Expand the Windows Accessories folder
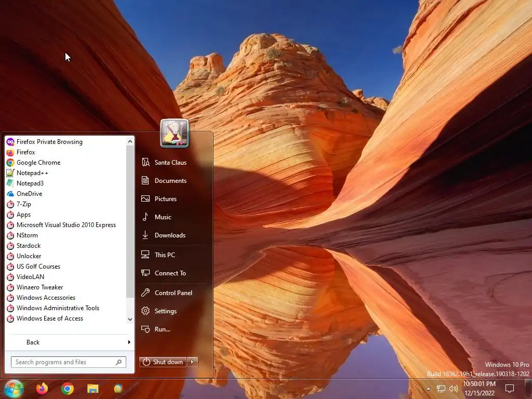 [65, 298]
